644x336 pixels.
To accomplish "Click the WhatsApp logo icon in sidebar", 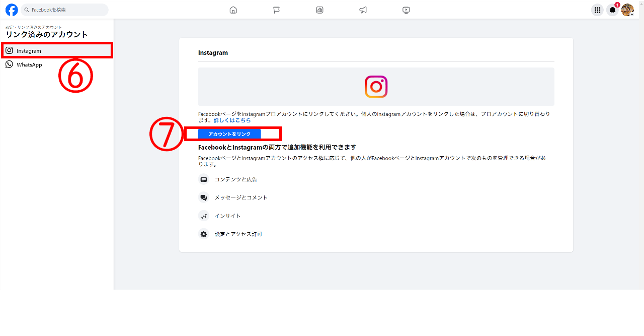I will coord(9,64).
